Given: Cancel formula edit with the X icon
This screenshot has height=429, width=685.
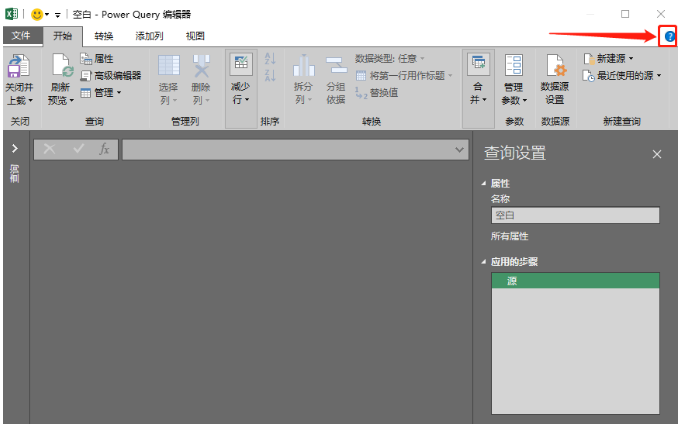Looking at the screenshot, I should coord(49,149).
